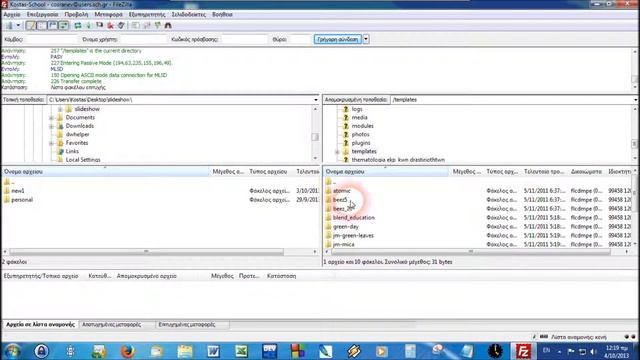The height and width of the screenshot is (360, 640).
Task: Select the Links folder in local tree
Action: tap(72, 151)
